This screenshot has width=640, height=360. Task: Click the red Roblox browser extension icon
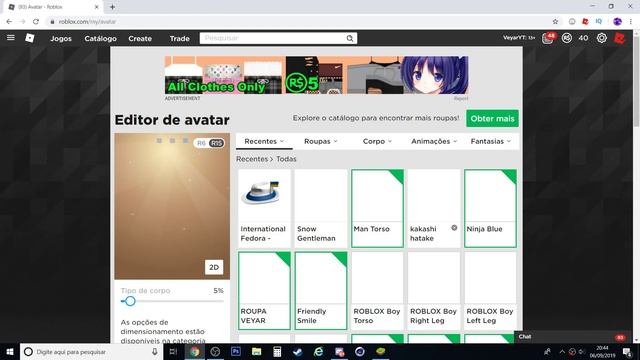(x=585, y=22)
